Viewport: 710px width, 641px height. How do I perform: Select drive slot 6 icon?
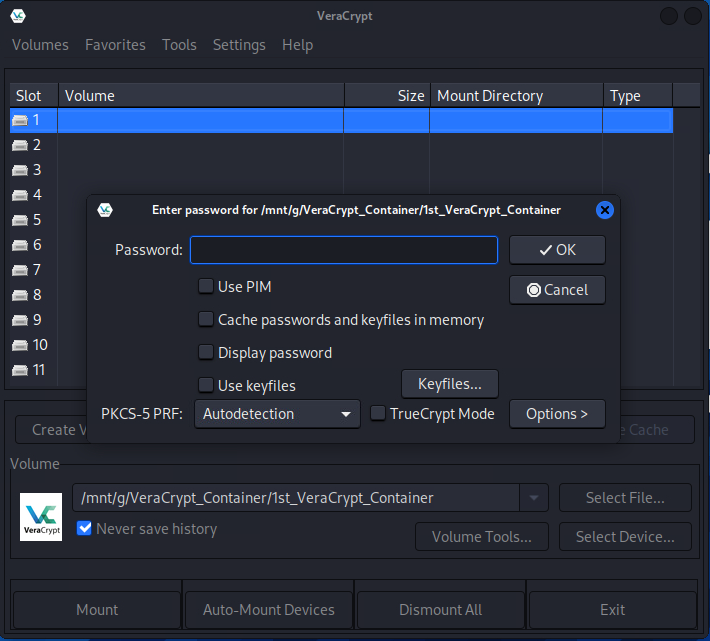pos(20,245)
